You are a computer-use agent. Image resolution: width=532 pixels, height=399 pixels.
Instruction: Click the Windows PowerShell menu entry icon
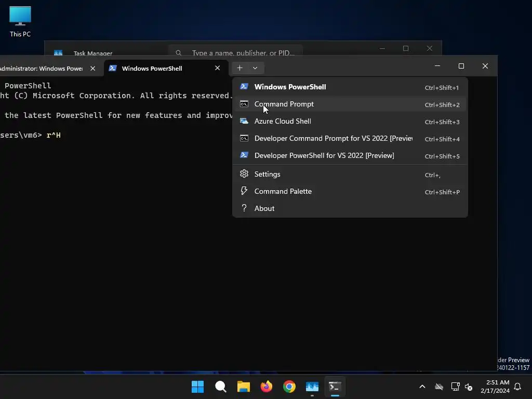(244, 87)
